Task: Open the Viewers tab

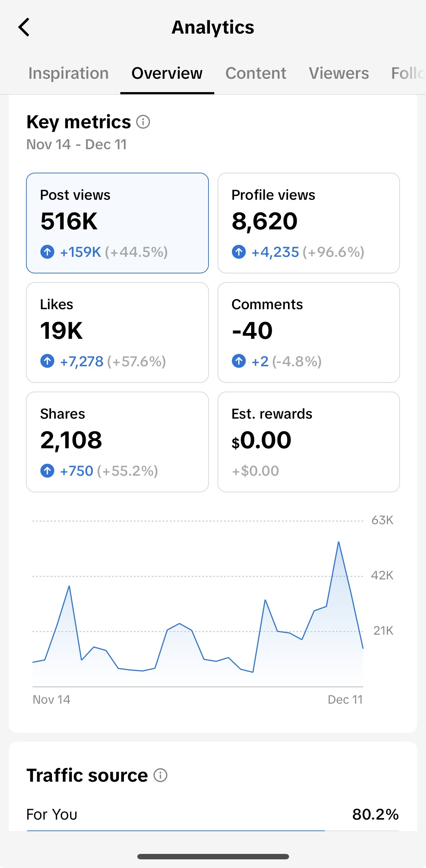Action: click(339, 73)
